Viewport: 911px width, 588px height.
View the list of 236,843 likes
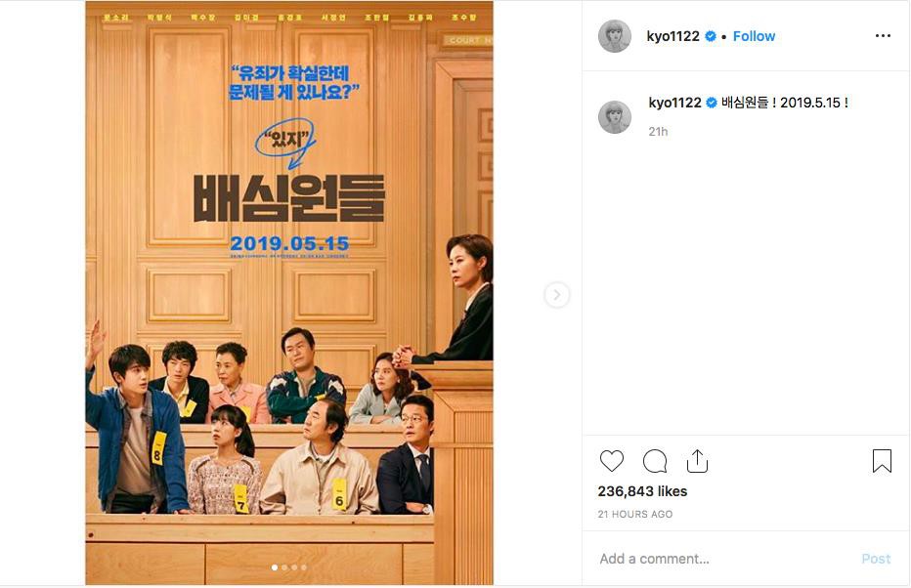coord(642,491)
